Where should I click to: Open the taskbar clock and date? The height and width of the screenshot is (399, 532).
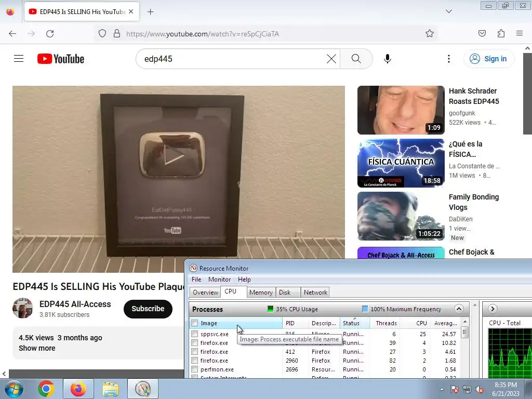(506, 389)
